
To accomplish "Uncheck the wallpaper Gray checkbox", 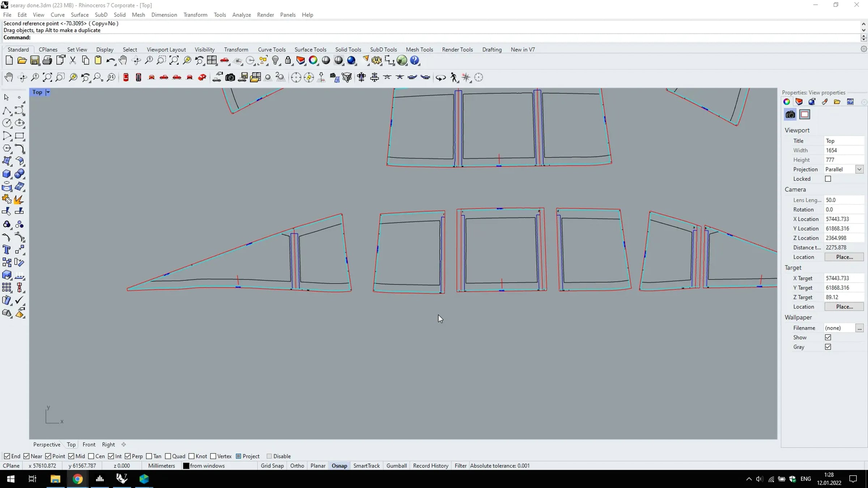I will click(x=828, y=347).
